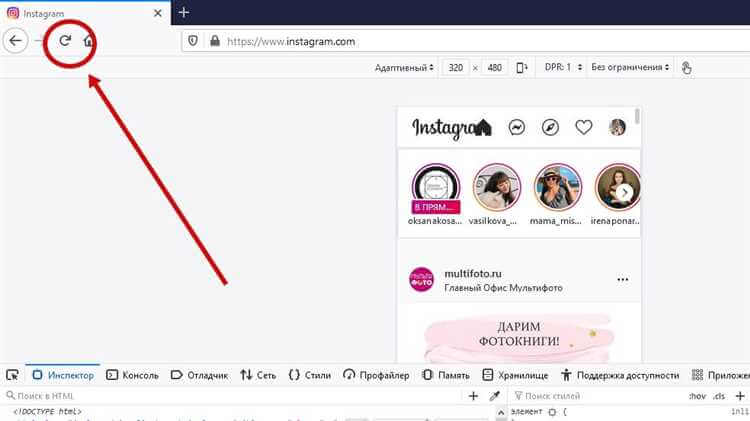
Task: Switch to the Профайлер tab
Action: tap(376, 375)
